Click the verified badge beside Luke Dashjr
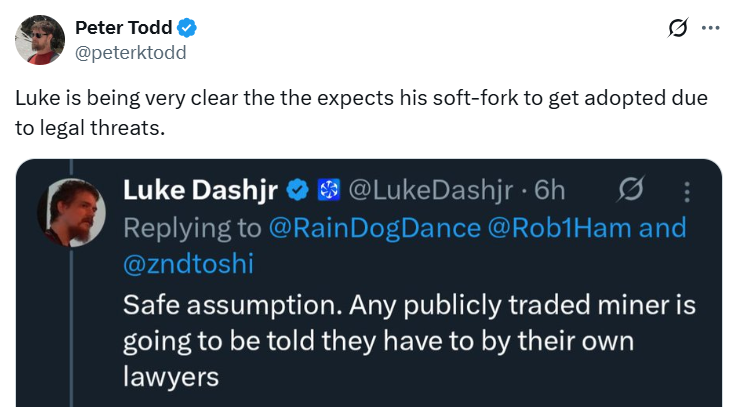Viewport: 738px width, 407px height. coord(298,189)
